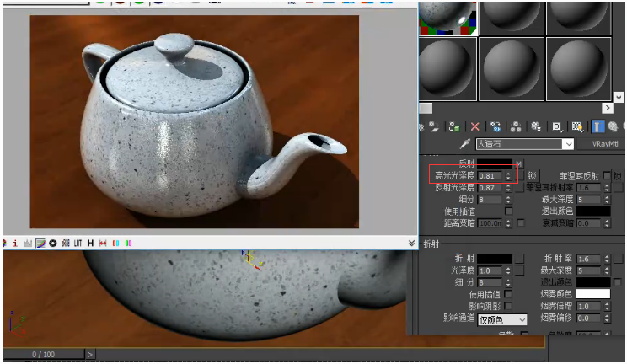Click Material ID Channel icon
The width and height of the screenshot is (627, 364).
coord(556,126)
